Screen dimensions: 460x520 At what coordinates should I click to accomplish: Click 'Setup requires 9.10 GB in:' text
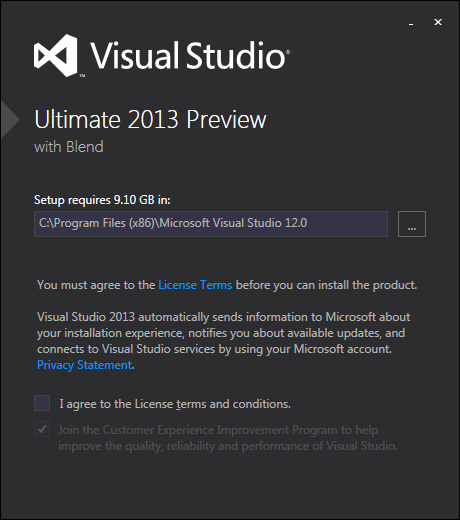102,200
